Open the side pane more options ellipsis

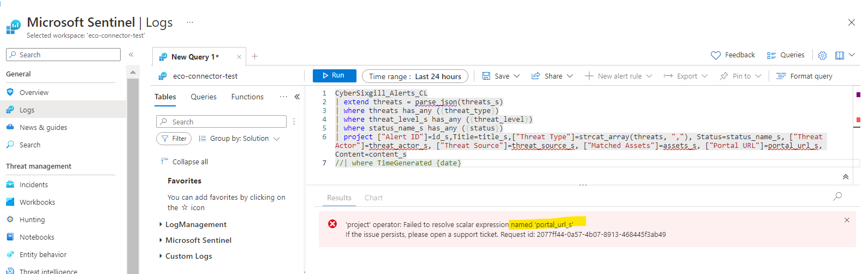pos(283,97)
